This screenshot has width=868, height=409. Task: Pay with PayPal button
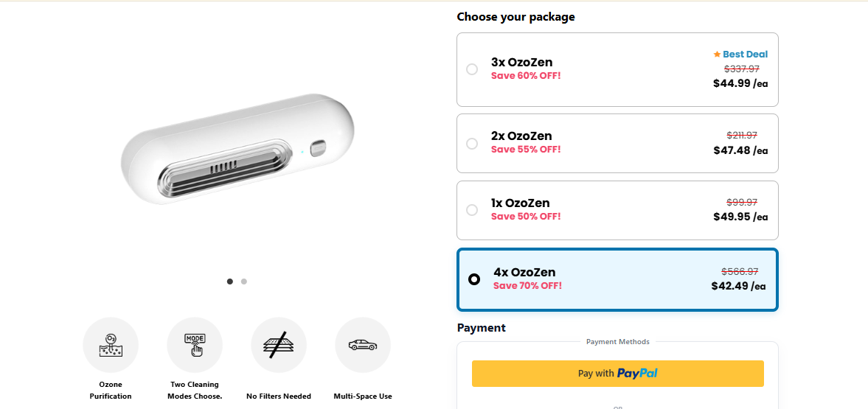(x=617, y=374)
